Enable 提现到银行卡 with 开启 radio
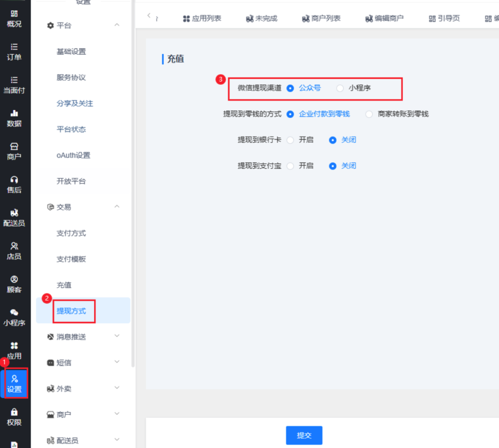Screen dimensions: 499x448 [x=290, y=140]
